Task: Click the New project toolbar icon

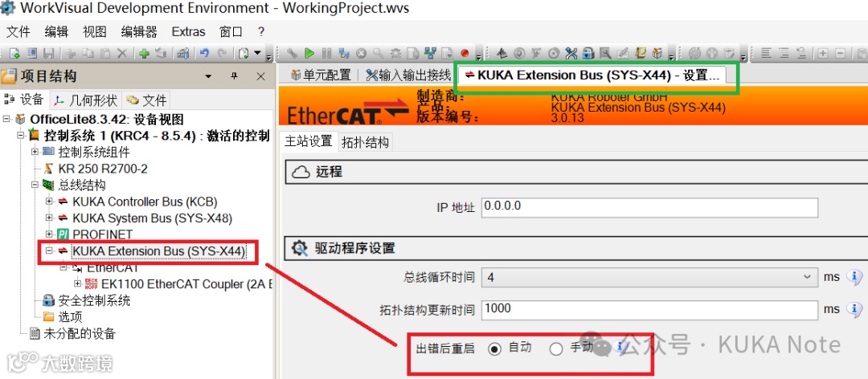Action: [14, 54]
